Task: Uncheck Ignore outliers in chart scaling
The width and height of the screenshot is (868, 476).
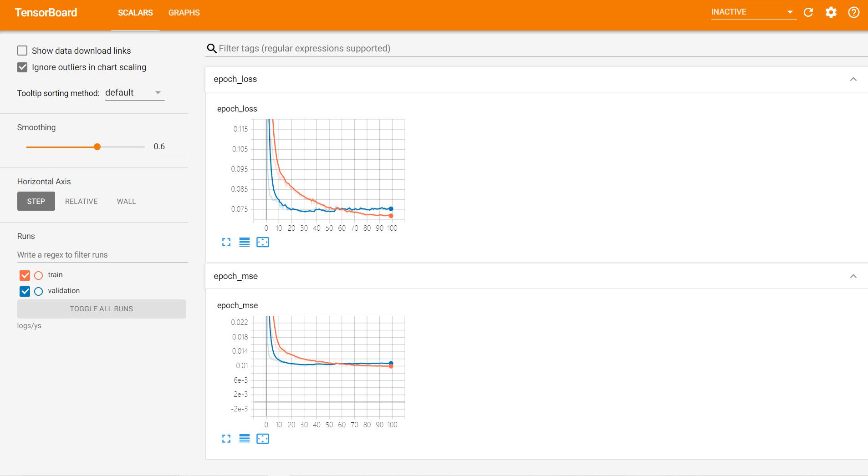Action: point(22,67)
